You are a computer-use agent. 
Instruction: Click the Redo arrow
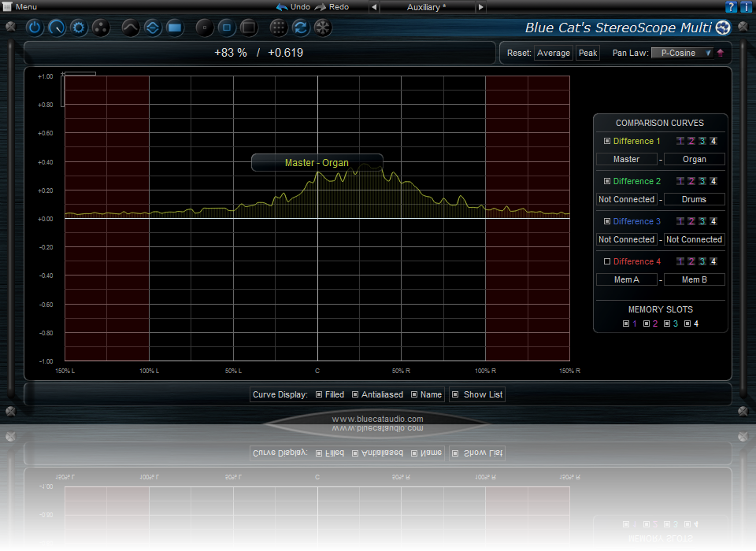321,7
